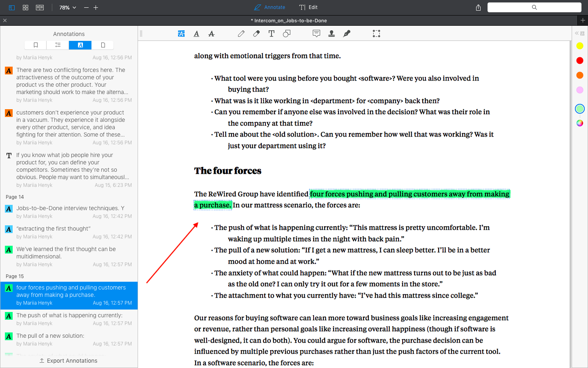This screenshot has width=588, height=368.
Task: Switch to the Annotate mode tab
Action: click(x=269, y=7)
